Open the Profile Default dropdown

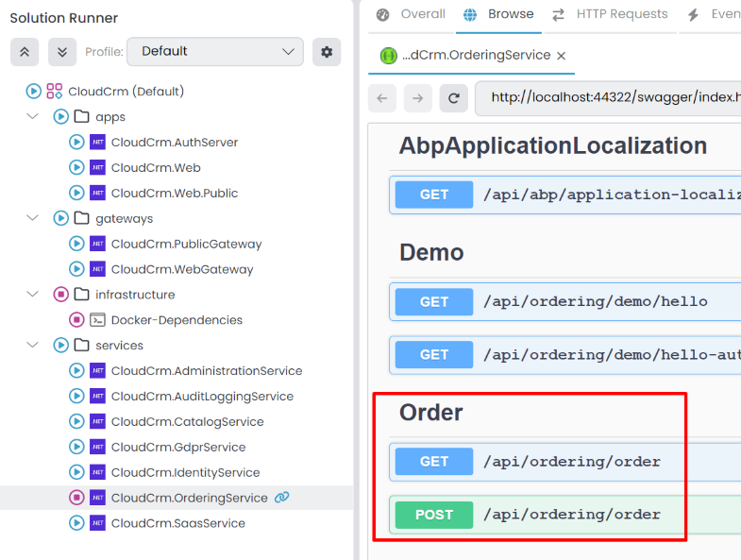click(x=215, y=52)
